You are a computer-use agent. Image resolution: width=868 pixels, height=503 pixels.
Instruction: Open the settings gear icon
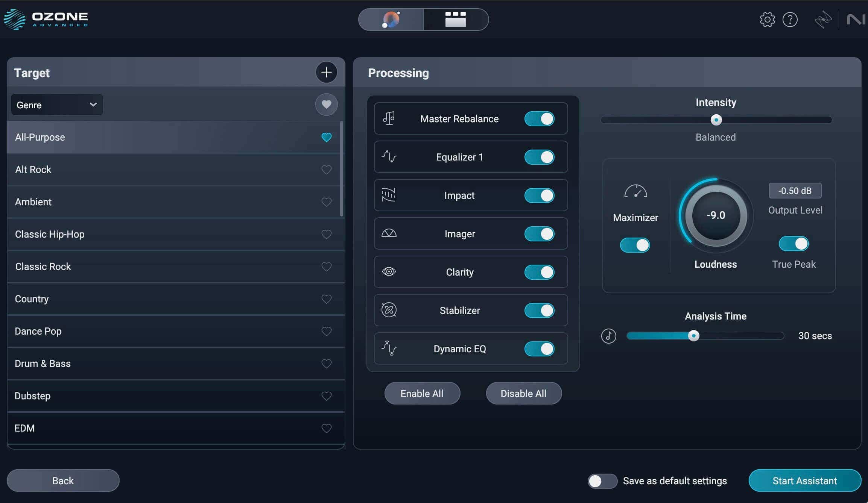point(767,20)
